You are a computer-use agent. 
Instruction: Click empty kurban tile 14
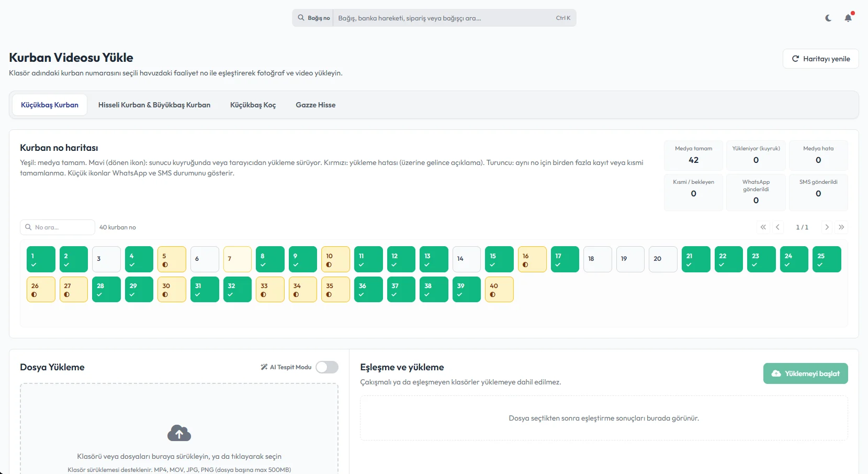click(466, 259)
